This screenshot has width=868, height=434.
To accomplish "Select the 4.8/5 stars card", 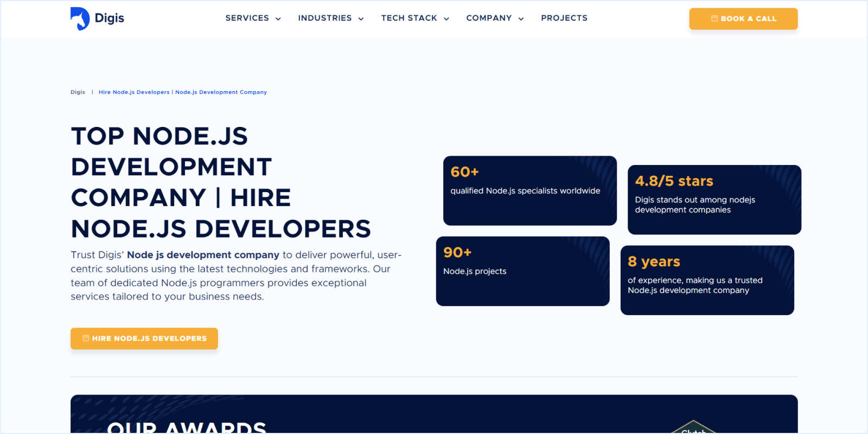I will coord(714,200).
